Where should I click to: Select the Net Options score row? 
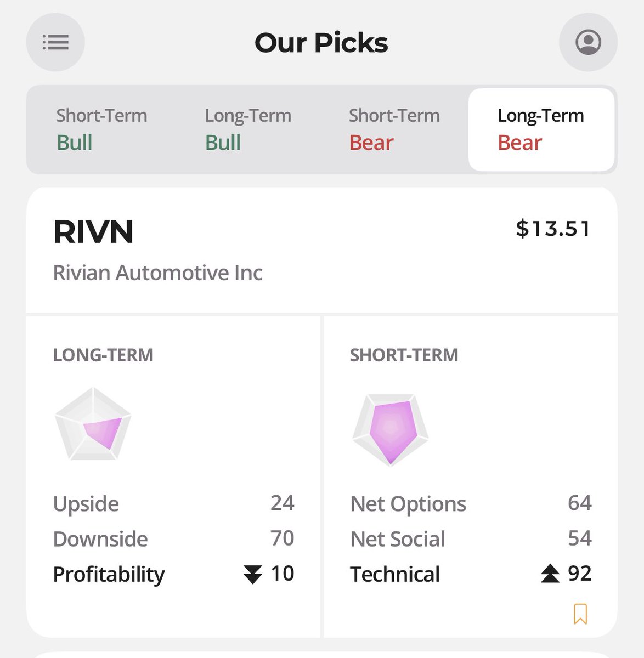[471, 503]
